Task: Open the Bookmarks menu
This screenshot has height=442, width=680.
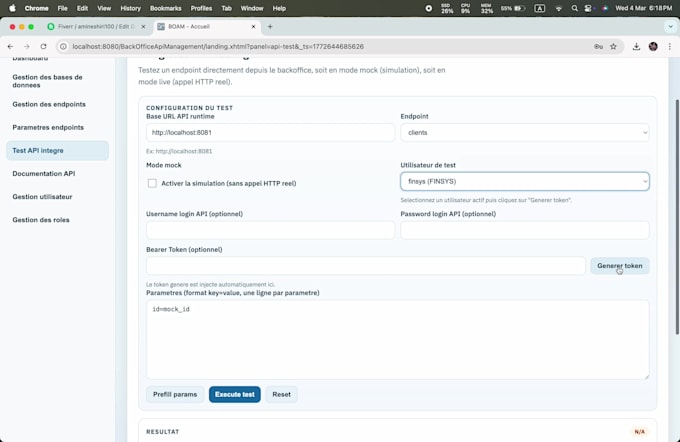Action: coord(166,8)
